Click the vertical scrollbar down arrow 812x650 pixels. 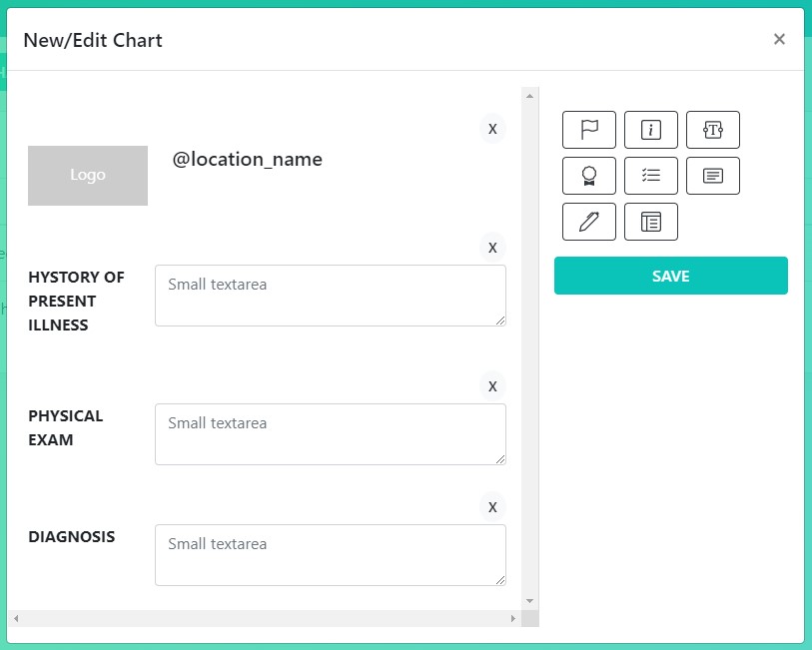pyautogui.click(x=529, y=601)
